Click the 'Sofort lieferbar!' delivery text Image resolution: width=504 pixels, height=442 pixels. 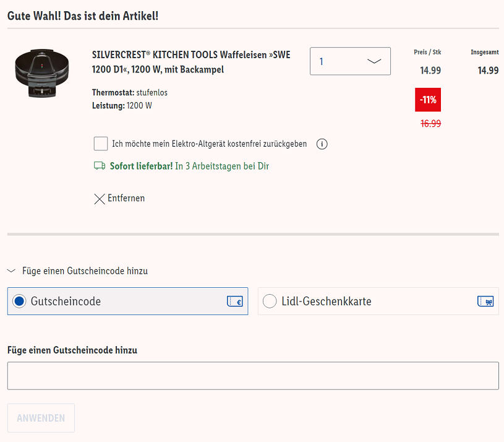(142, 166)
